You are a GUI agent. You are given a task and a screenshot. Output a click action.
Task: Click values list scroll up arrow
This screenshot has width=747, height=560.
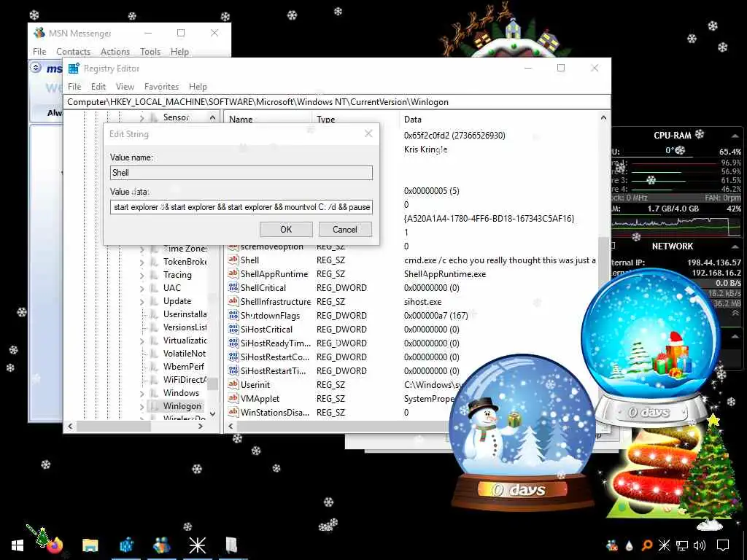point(603,117)
